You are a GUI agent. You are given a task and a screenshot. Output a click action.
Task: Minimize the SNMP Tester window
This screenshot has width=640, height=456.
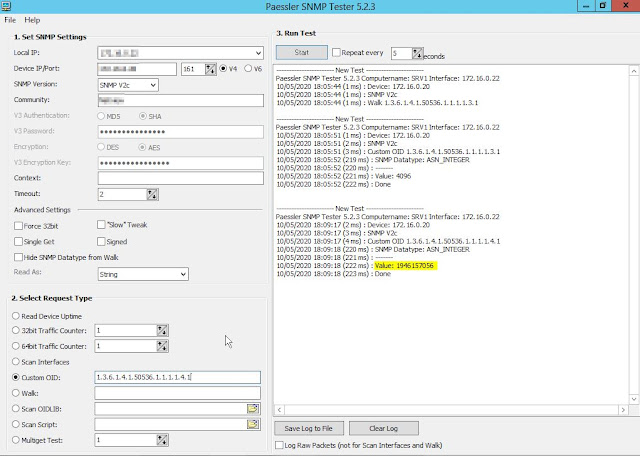click(586, 6)
